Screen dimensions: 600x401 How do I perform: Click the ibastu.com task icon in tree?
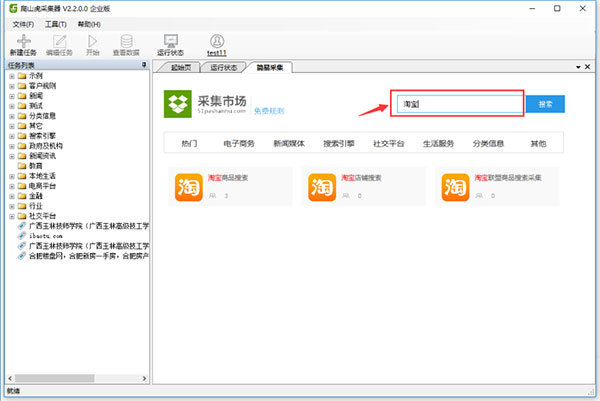(22, 236)
